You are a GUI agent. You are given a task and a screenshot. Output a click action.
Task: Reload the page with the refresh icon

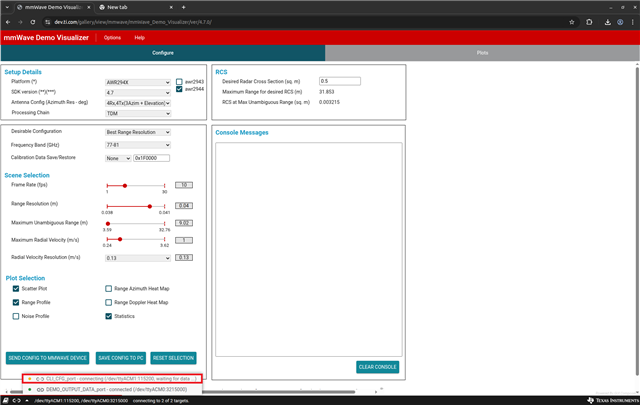click(33, 22)
